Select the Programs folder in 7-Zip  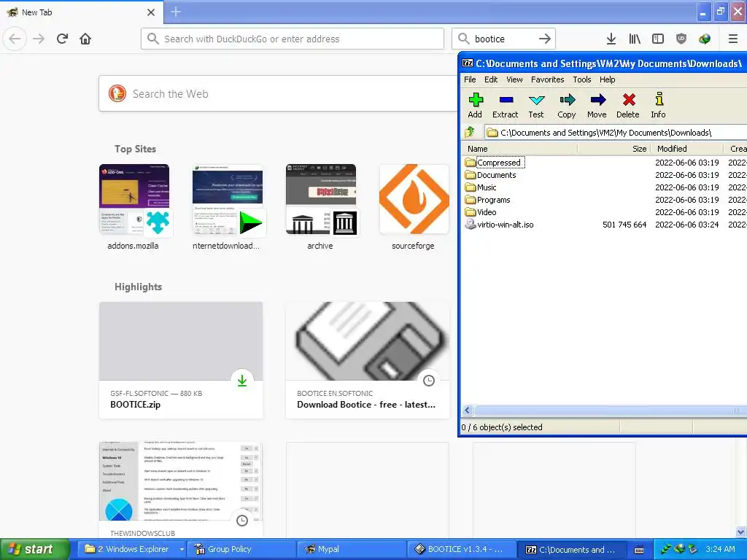point(494,200)
